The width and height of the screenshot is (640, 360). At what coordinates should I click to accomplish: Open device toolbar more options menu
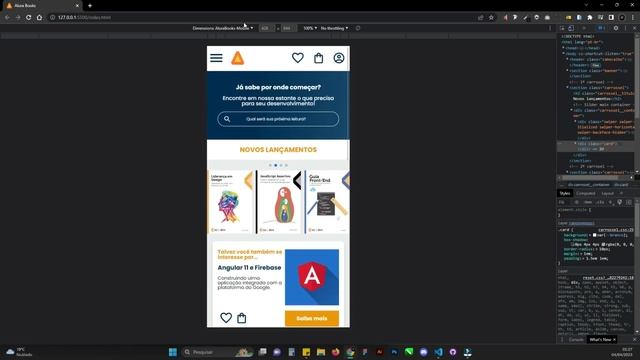tap(550, 28)
